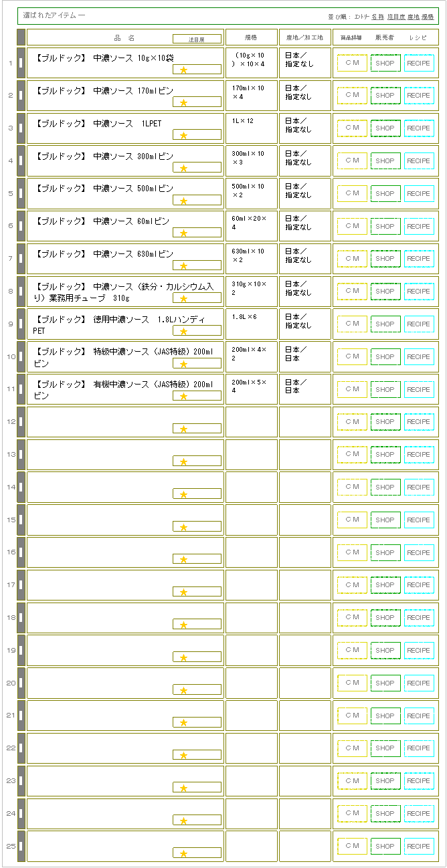Click gray row handle of row 1

click(x=21, y=63)
